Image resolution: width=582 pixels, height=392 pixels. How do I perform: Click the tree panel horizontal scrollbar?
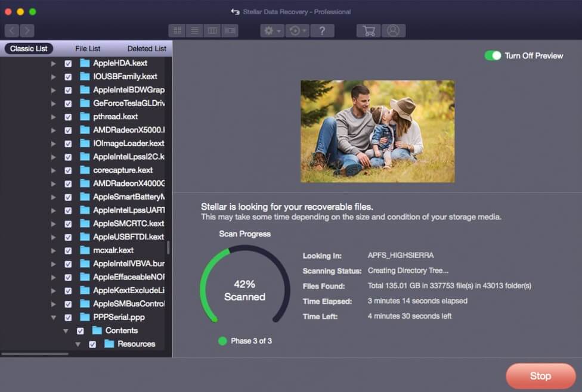click(x=35, y=354)
